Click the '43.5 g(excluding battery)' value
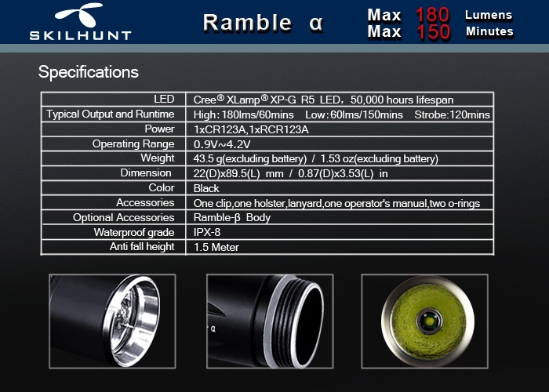 [250, 159]
